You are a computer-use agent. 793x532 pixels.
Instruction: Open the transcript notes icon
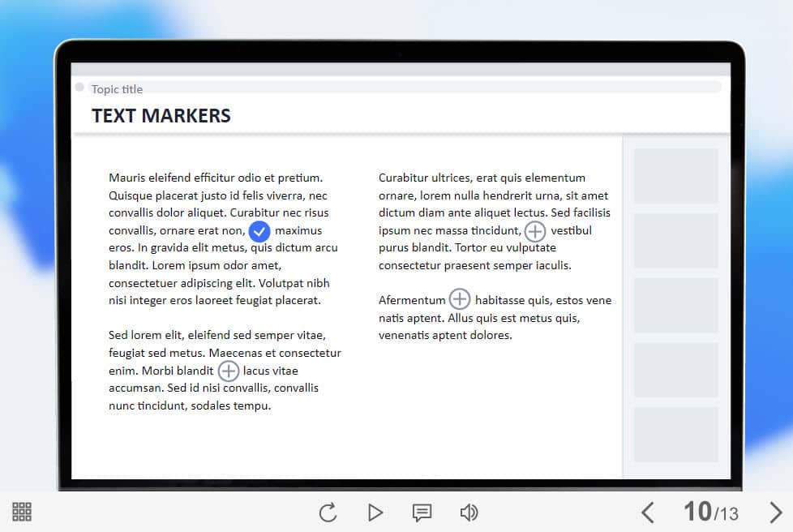pos(422,513)
